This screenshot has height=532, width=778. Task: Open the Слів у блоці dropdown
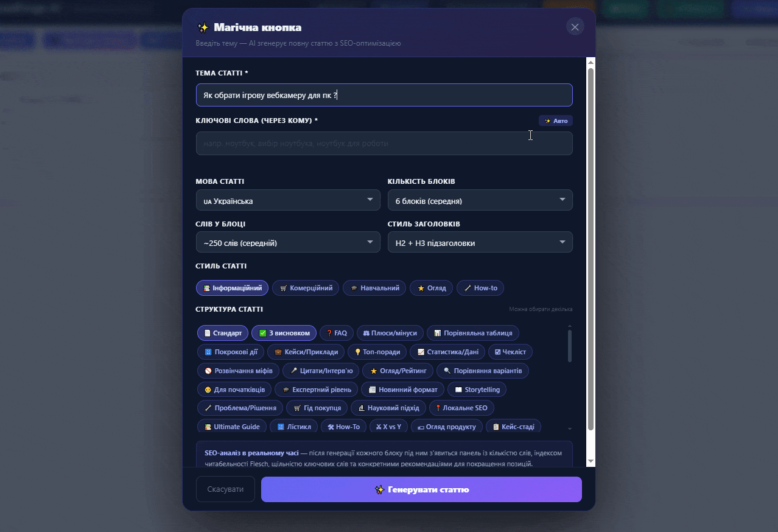[288, 242]
